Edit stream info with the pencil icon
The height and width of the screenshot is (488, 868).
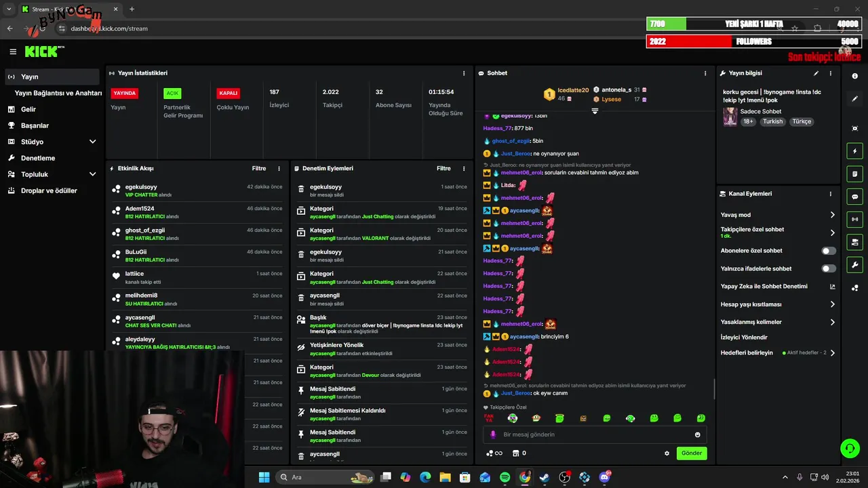click(x=816, y=73)
